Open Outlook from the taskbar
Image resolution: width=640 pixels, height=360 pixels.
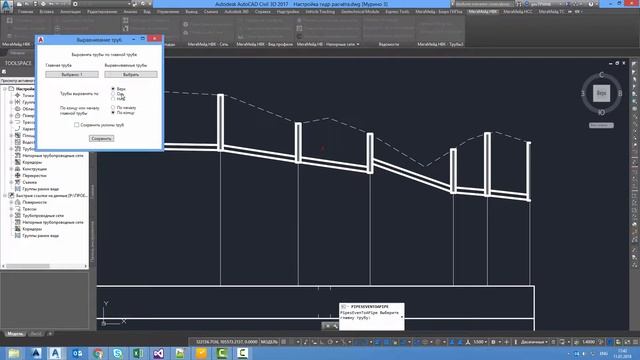tap(77, 353)
